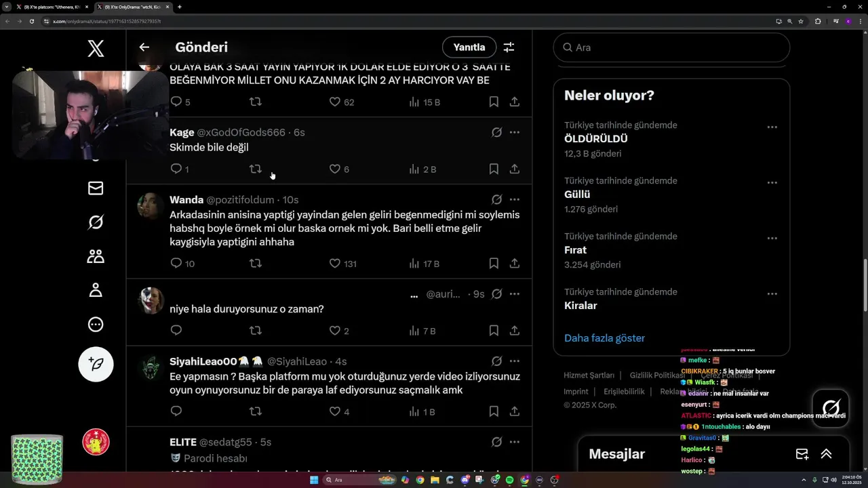Open Hizmet Şartları link
868x488 pixels.
click(589, 375)
